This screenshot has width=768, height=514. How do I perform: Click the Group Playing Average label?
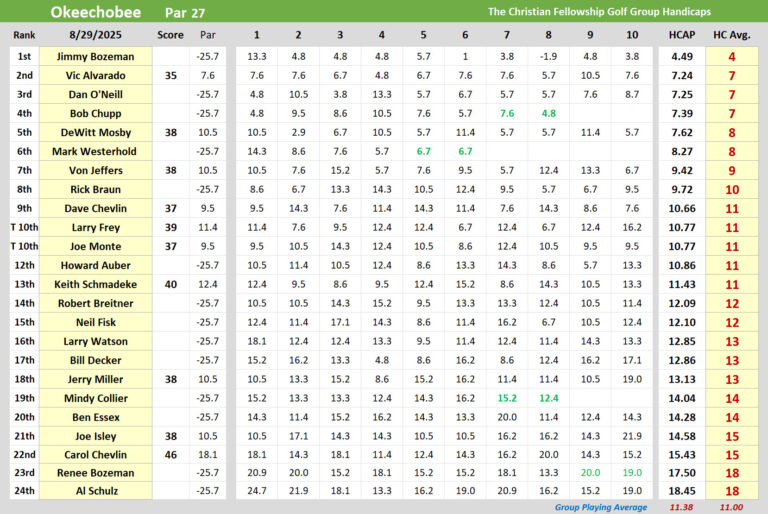tap(600, 507)
